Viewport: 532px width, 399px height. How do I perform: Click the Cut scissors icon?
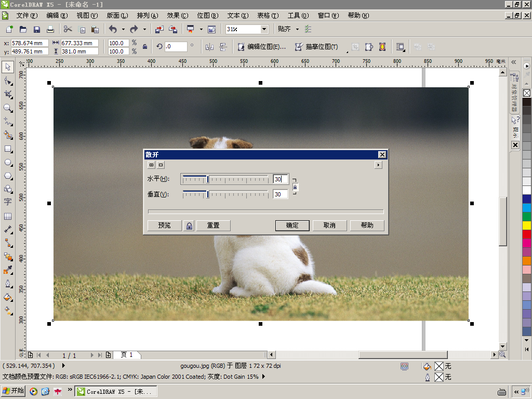point(68,29)
